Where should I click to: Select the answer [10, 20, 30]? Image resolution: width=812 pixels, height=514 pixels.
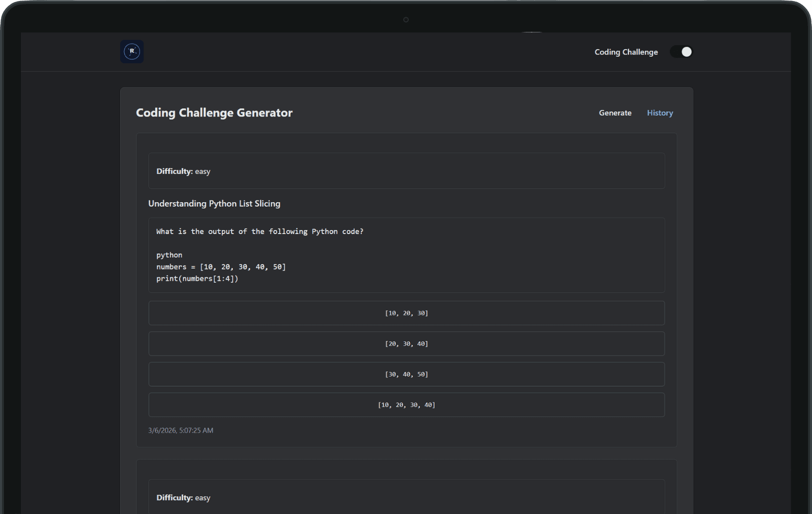(x=406, y=313)
